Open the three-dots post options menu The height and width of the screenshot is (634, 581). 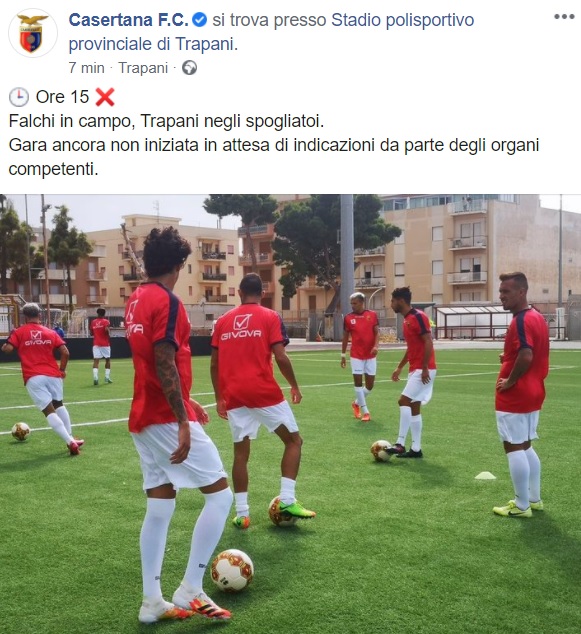point(564,17)
